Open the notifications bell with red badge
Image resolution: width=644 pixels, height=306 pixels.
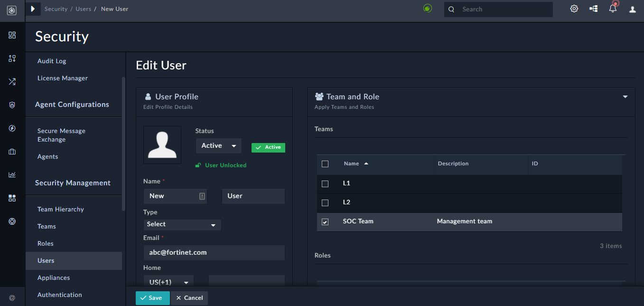click(x=612, y=8)
